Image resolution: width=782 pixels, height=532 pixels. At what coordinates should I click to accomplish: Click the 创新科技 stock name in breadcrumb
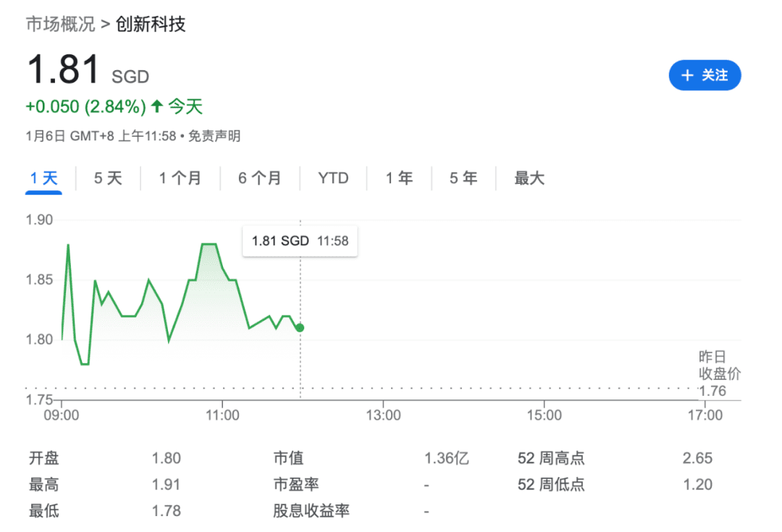coord(151,24)
